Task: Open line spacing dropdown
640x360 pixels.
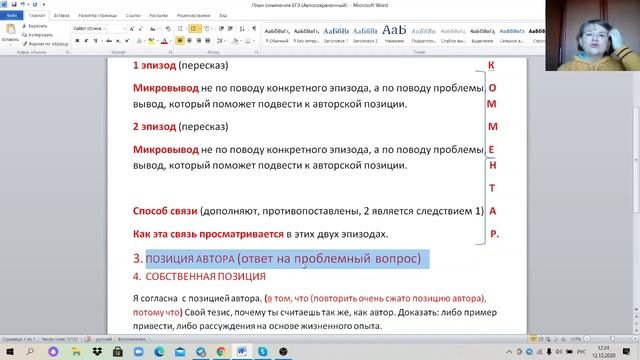Action: pyautogui.click(x=220, y=41)
